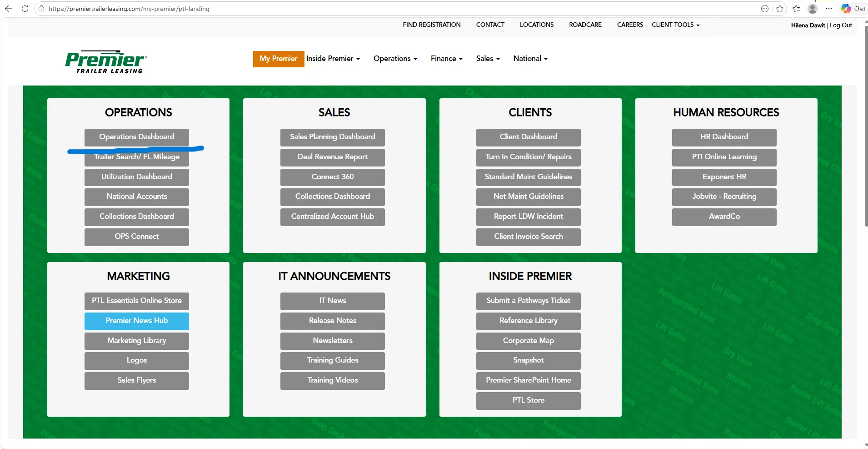Screen dimensions: 868x449
Task: View site info lock icon
Action: click(41, 9)
